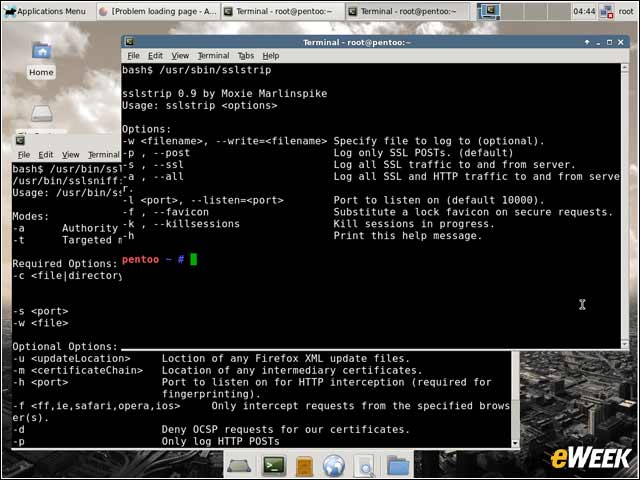Click the root user label in panel

pos(626,11)
